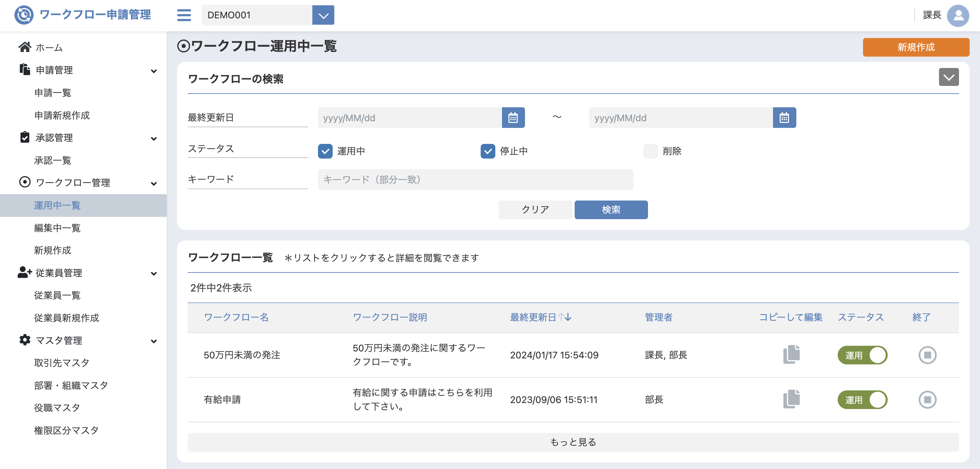Enable the 削除 status checkbox
Screen dimensions: 980x469
(x=650, y=151)
